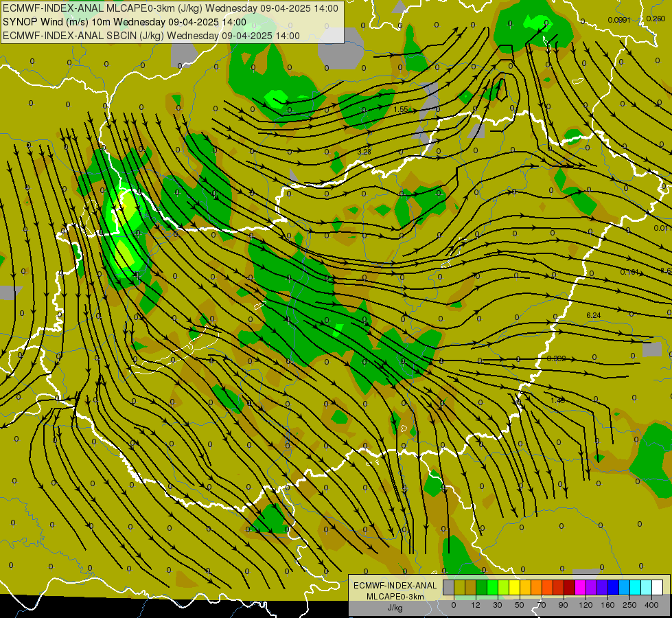Click the legend scale value 70
The image size is (672, 618).
[x=542, y=605]
